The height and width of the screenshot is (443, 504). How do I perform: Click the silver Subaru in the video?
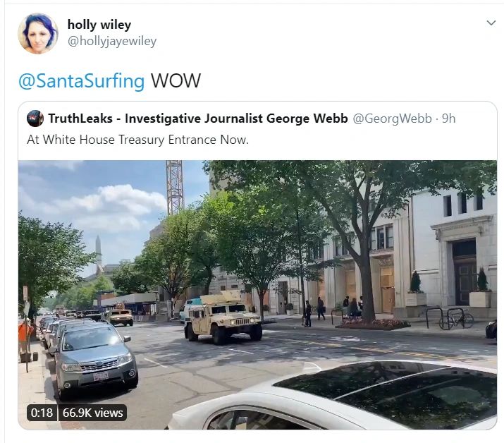95,359
